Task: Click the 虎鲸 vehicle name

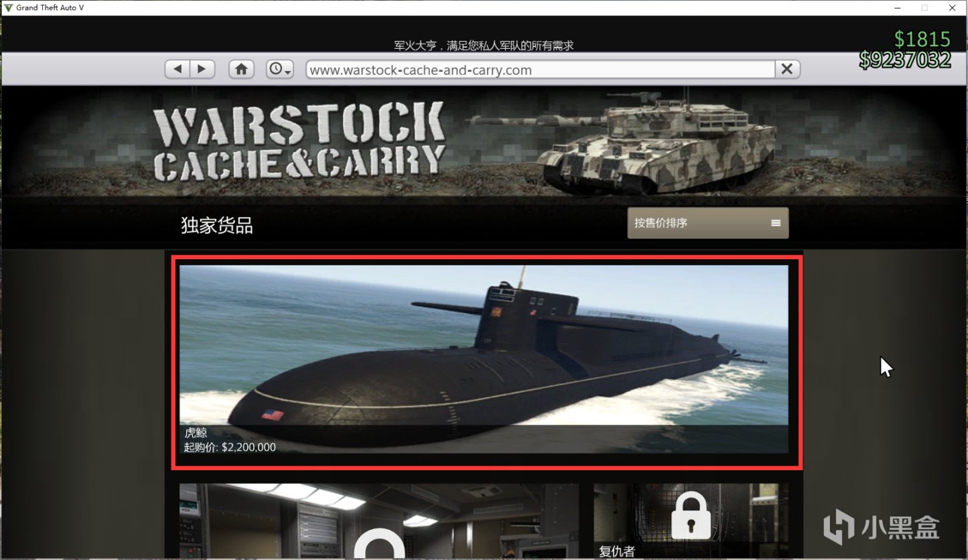Action: (x=196, y=433)
